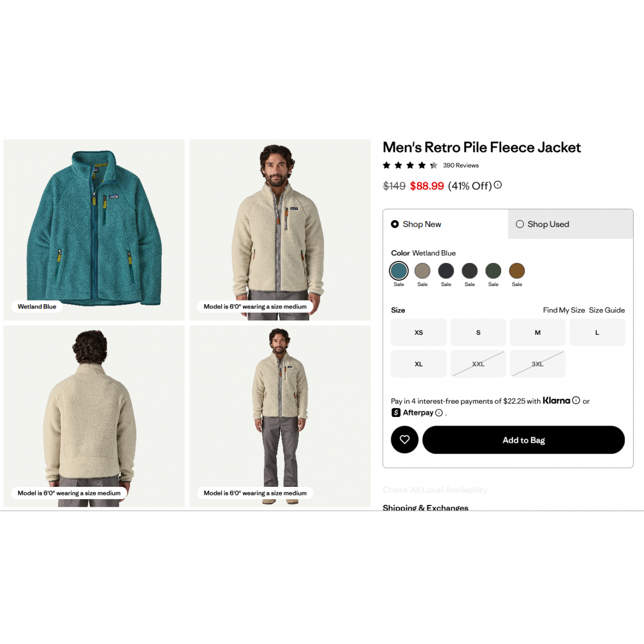Pick the brown color swatch
This screenshot has width=644, height=644.
pos(517,270)
